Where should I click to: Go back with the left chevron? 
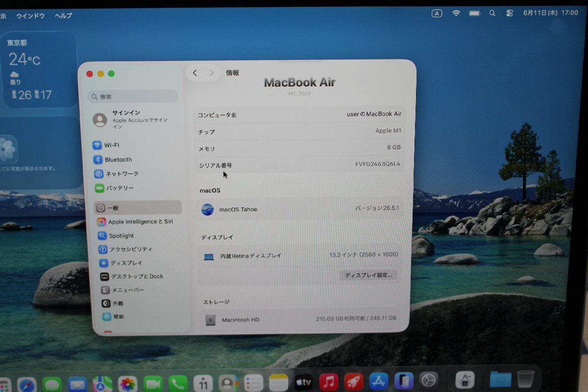pos(195,73)
